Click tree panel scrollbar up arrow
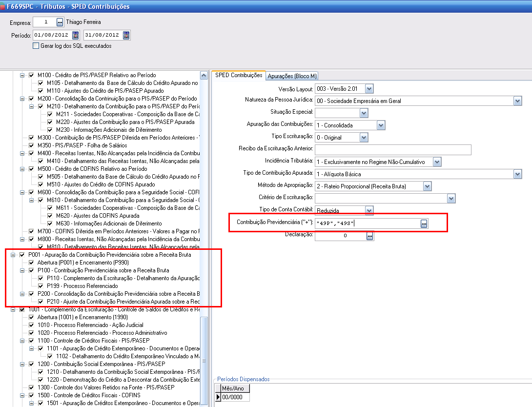This screenshot has width=532, height=407. (204, 76)
